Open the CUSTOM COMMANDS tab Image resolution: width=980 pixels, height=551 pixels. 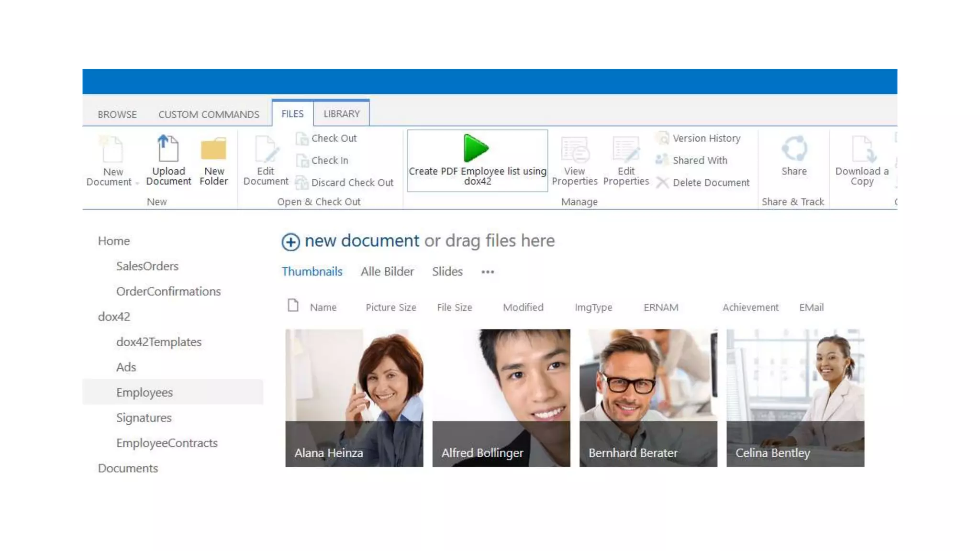coord(209,114)
